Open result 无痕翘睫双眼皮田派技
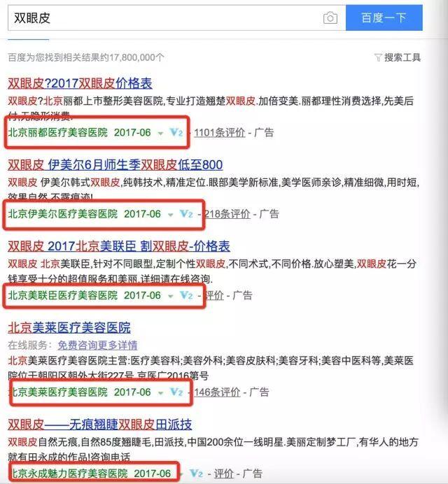The height and width of the screenshot is (484, 448). coord(100,425)
